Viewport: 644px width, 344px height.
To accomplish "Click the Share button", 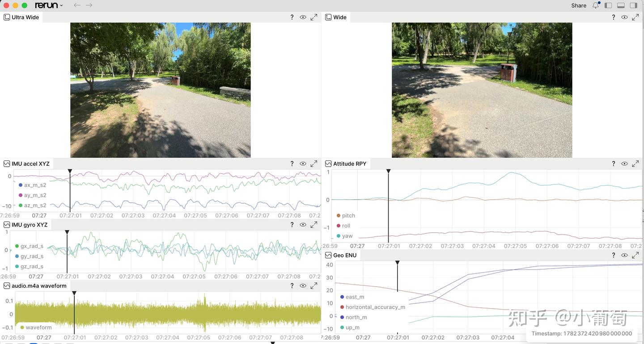I will click(x=579, y=5).
